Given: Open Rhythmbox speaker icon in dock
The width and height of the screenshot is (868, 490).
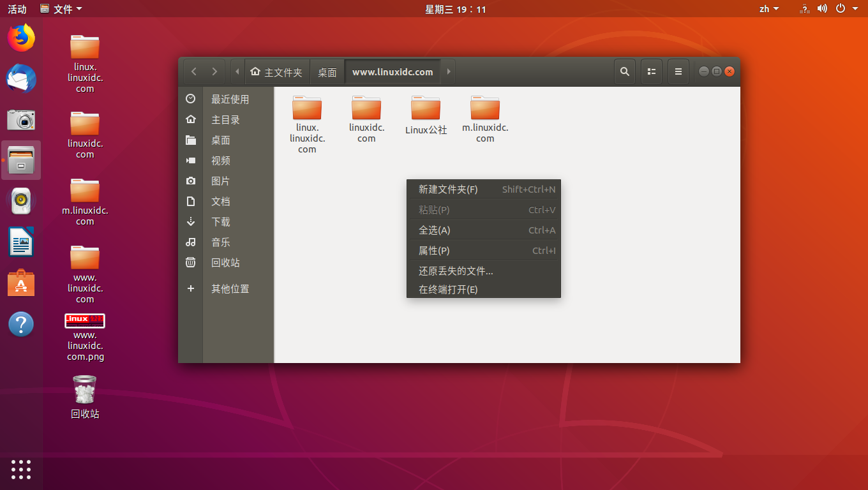Looking at the screenshot, I should click(21, 201).
